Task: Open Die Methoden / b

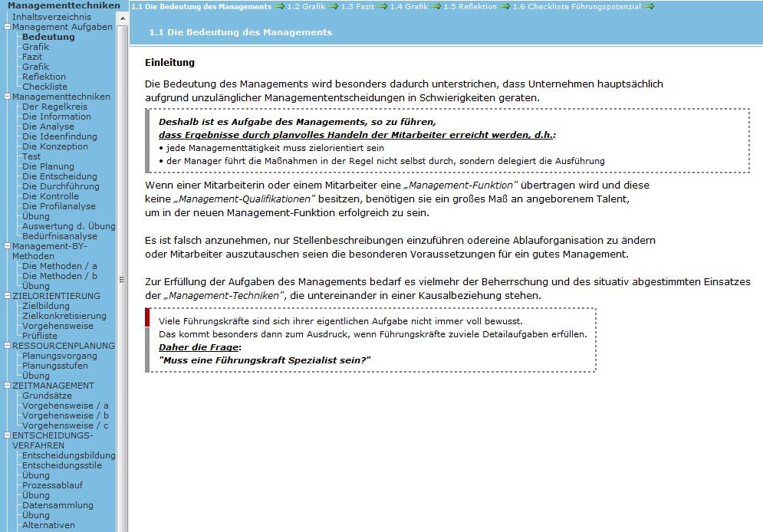Action: tap(60, 276)
